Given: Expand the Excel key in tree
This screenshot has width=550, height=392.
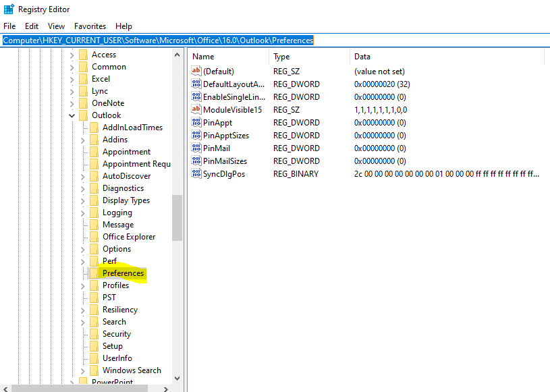Looking at the screenshot, I should [72, 79].
